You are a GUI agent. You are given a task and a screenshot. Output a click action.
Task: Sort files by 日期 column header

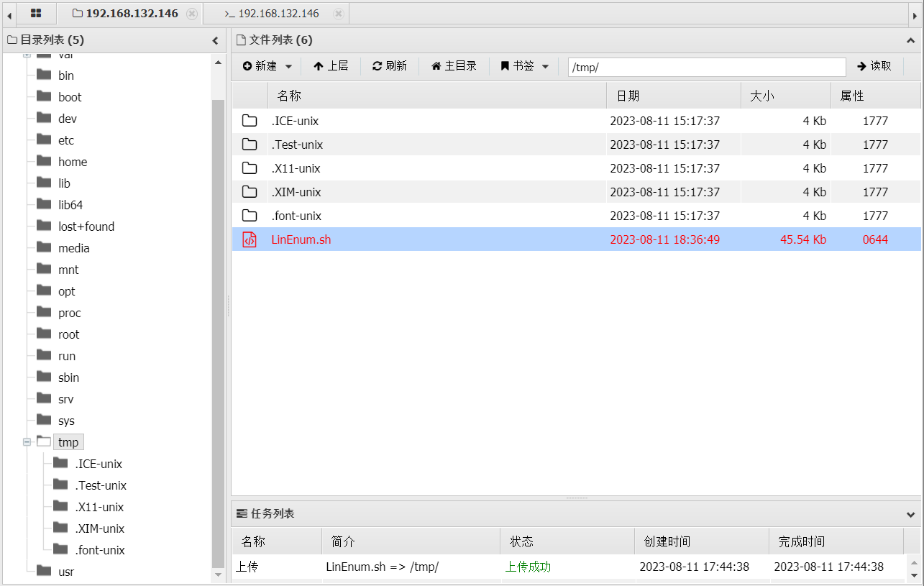click(x=673, y=96)
